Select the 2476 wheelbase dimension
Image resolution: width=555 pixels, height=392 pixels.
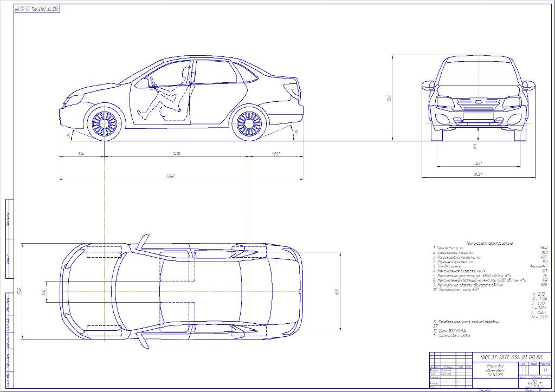176,154
